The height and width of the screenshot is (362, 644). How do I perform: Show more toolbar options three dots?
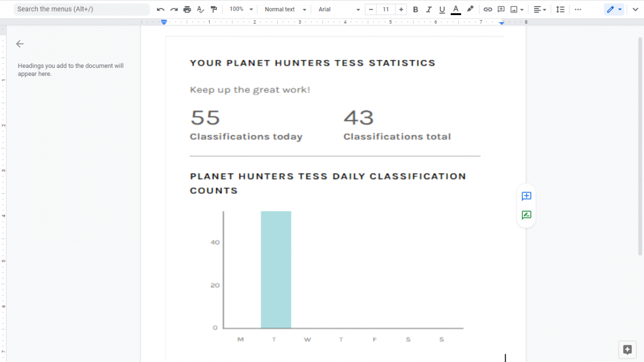pos(578,9)
